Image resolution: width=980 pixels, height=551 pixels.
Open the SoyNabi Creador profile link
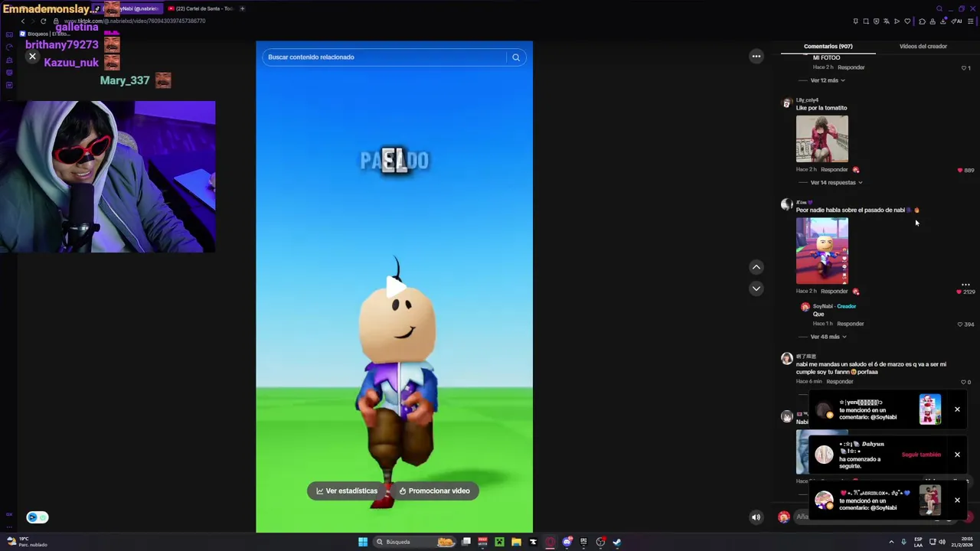835,306
